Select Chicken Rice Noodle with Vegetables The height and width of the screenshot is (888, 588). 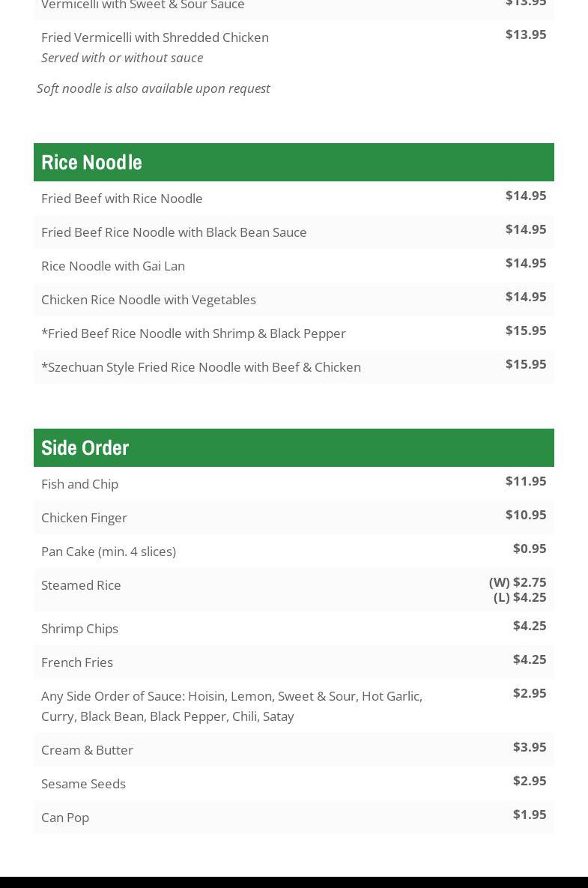coord(294,300)
